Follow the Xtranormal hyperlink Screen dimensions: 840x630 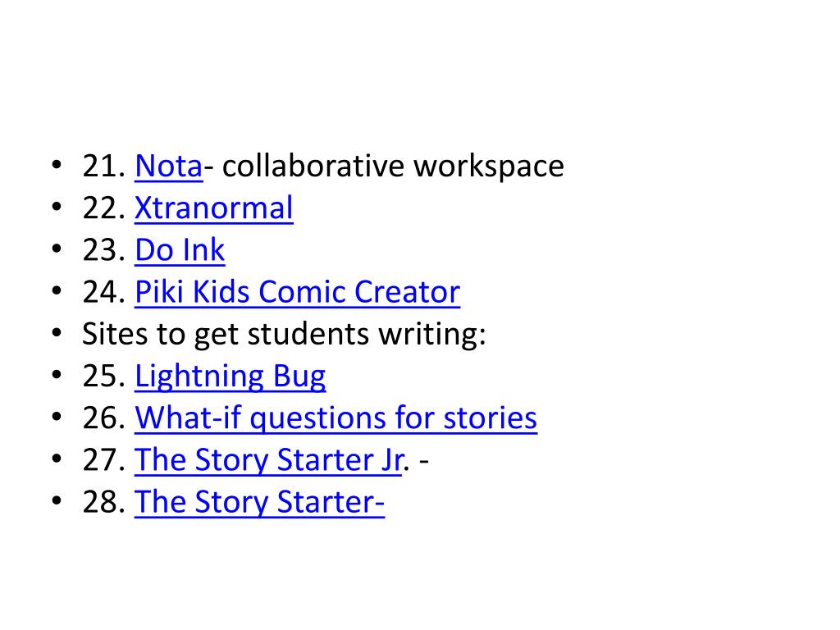coord(214,208)
